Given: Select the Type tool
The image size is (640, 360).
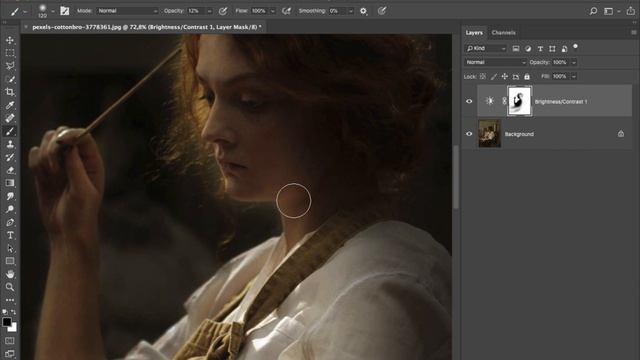Looking at the screenshot, I should click(10, 235).
